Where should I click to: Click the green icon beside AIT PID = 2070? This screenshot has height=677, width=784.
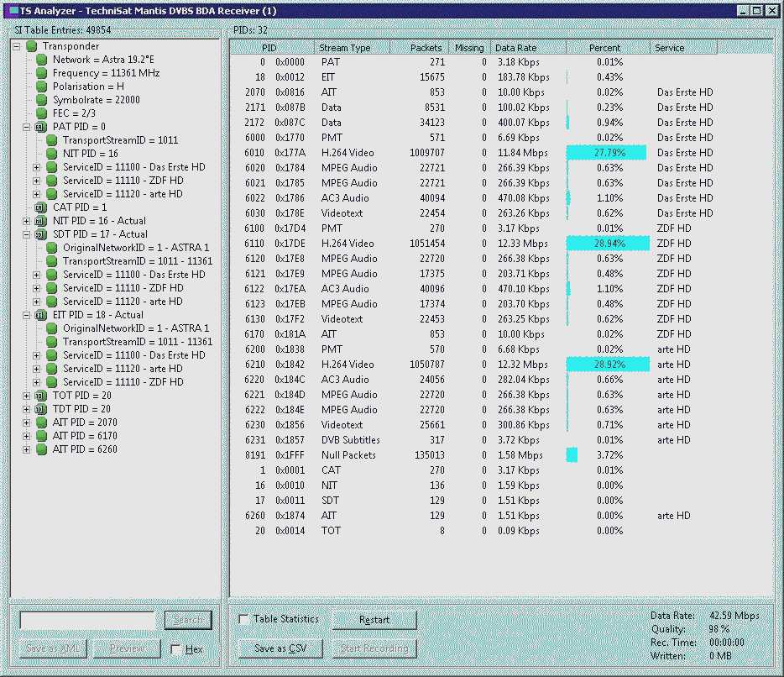(x=39, y=422)
